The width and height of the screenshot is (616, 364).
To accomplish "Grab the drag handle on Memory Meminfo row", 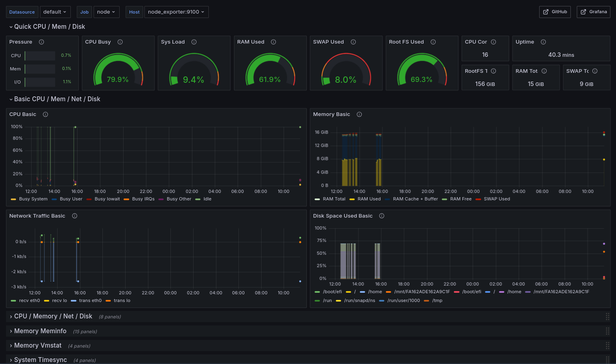I will tap(608, 331).
